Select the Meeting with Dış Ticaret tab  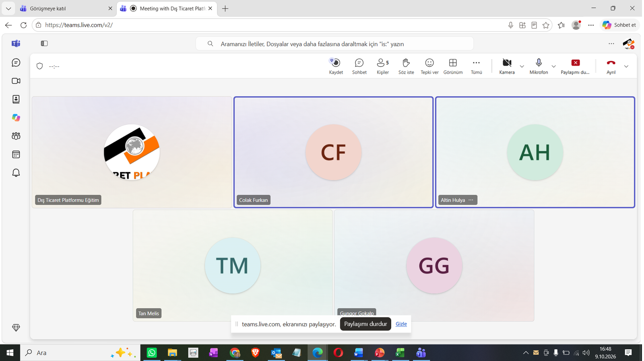point(167,8)
